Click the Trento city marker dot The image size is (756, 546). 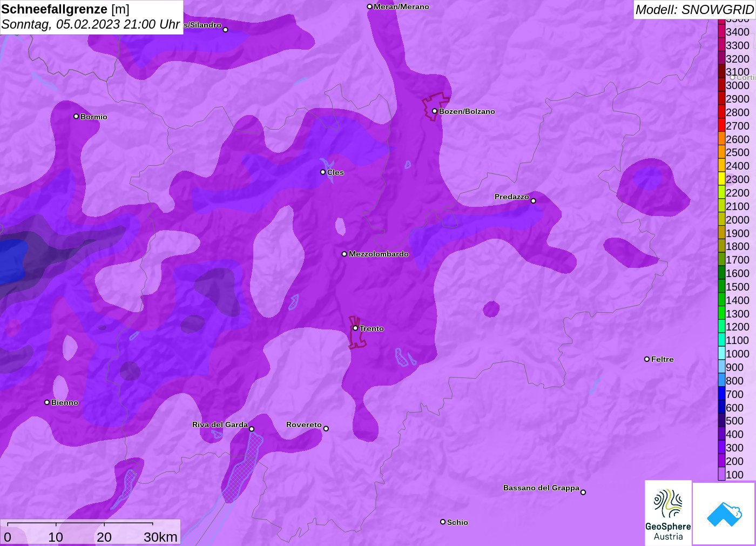(355, 328)
